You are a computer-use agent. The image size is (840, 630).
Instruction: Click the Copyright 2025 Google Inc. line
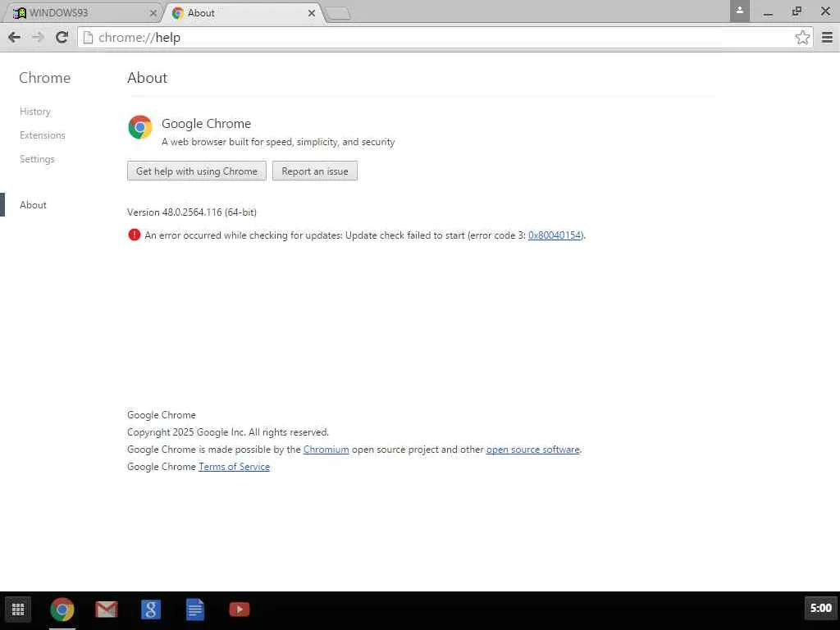[228, 431]
